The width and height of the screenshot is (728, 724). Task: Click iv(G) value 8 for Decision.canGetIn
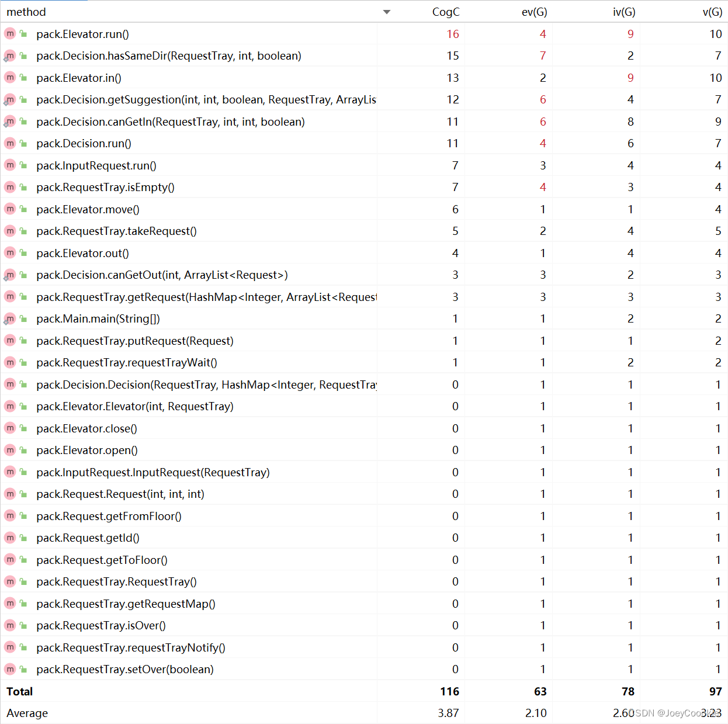point(630,122)
